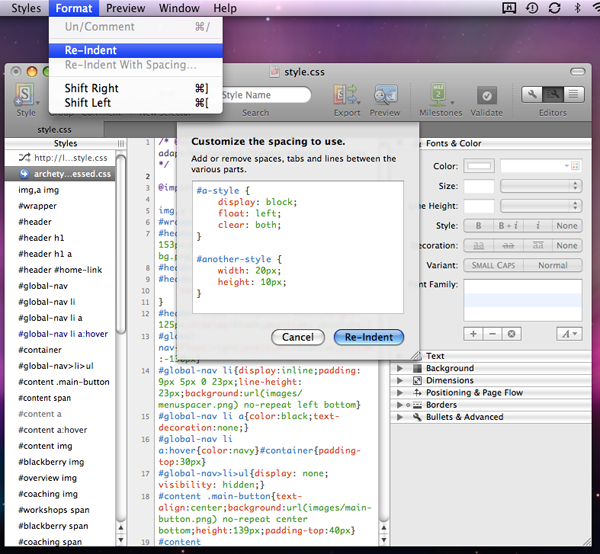
Task: Select the combined inspector editor view
Action: coord(553,95)
